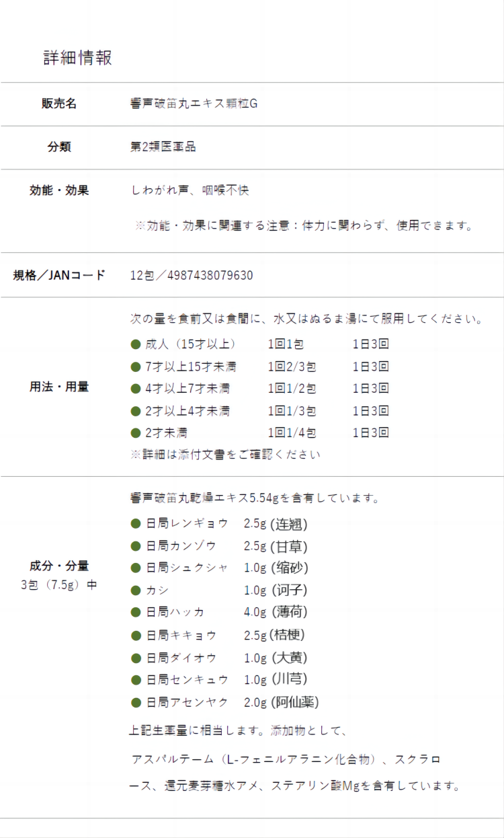Click the 成分・分量 row label
Screen dimensions: 504x838
tap(59, 566)
